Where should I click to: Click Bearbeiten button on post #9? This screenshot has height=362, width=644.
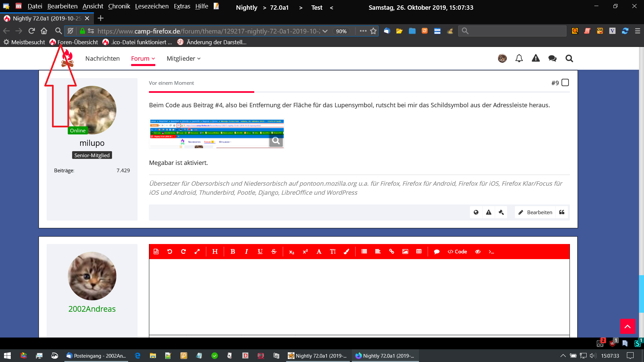click(x=535, y=212)
